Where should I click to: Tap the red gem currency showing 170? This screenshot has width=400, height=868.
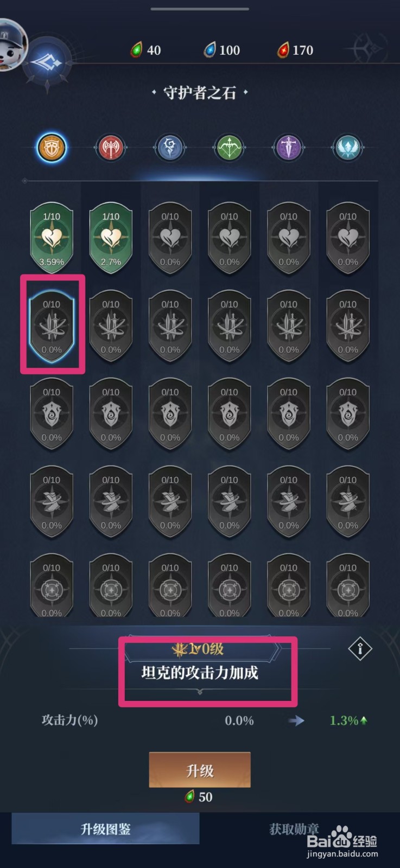(x=295, y=50)
